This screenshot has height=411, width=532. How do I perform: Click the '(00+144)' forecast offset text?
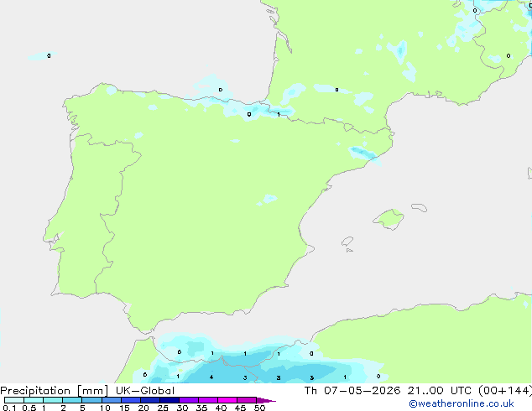tap(505, 391)
